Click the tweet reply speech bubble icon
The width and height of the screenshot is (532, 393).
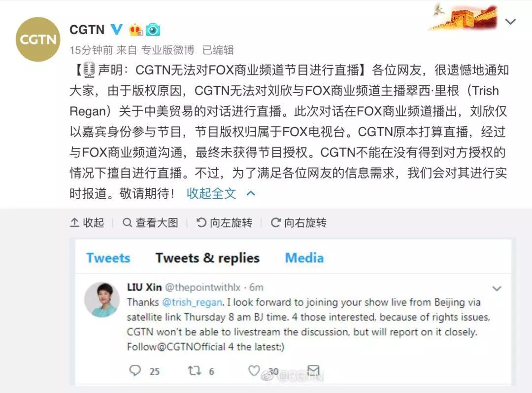(135, 370)
